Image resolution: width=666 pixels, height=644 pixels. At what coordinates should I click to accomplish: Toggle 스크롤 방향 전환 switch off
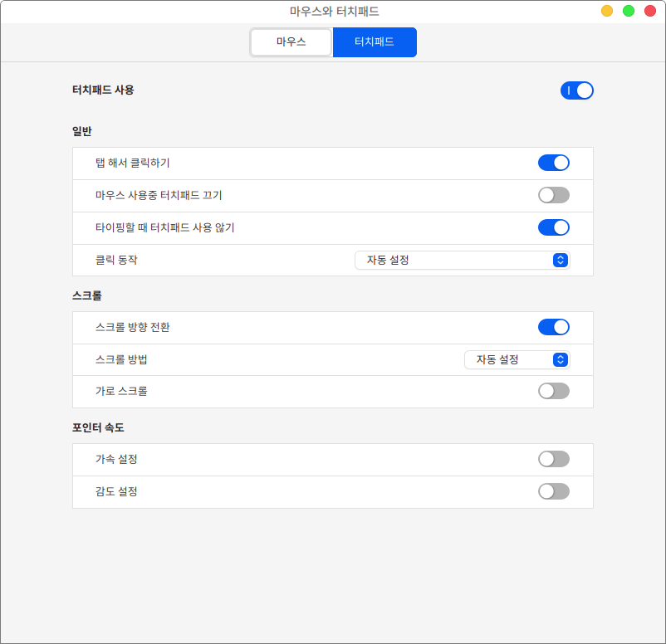tap(553, 327)
